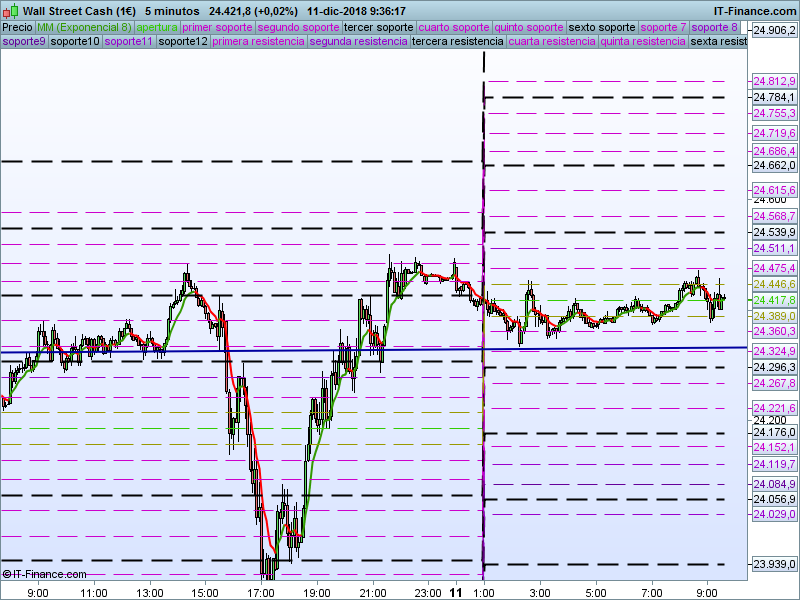Open the soporte11 label
This screenshot has height=600, width=800.
point(129,41)
